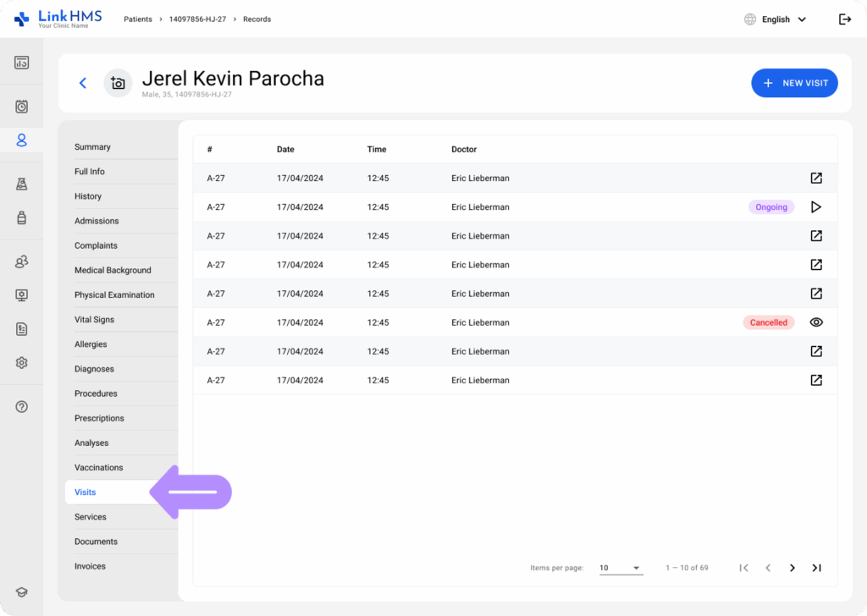Image resolution: width=867 pixels, height=616 pixels.
Task: Click the New Visit button
Action: (x=794, y=83)
